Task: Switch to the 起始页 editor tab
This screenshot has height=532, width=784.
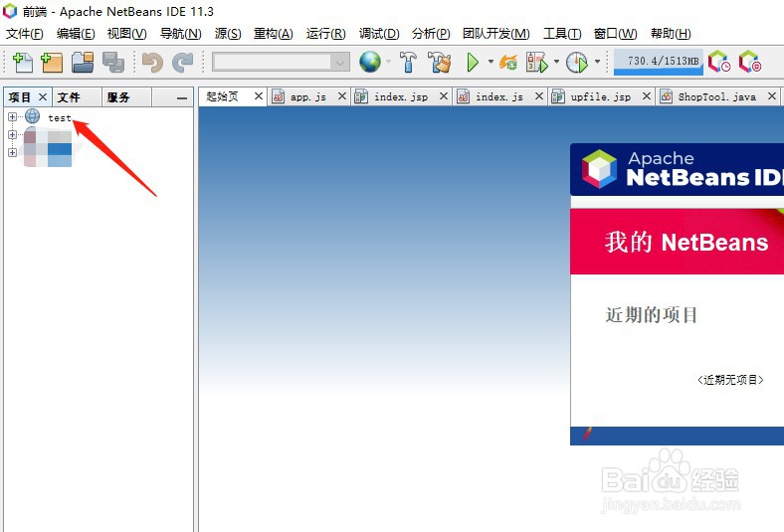Action: coord(223,96)
